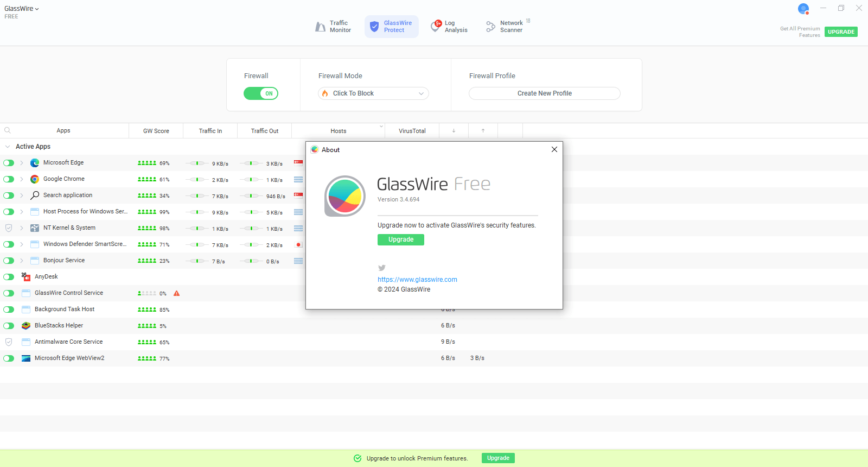Screen dimensions: 868x467
Task: Click the shield icon for Antimalware Core Service
Action: click(9, 342)
